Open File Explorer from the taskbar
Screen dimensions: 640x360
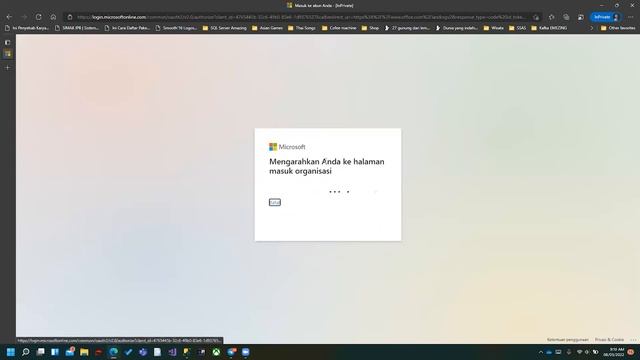[x=84, y=352]
